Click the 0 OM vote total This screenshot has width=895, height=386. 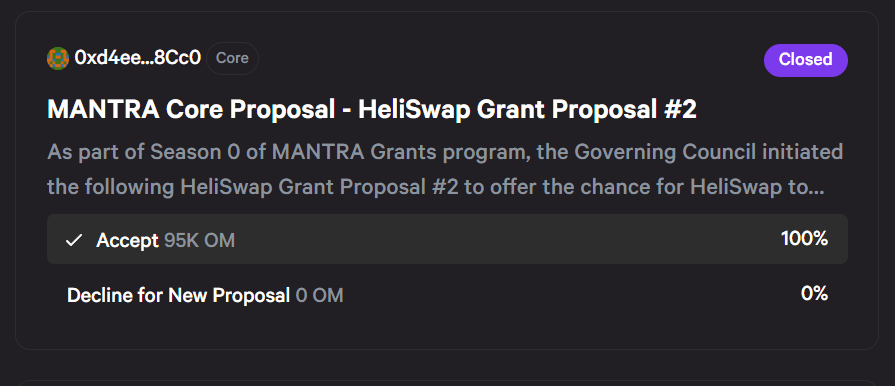319,295
